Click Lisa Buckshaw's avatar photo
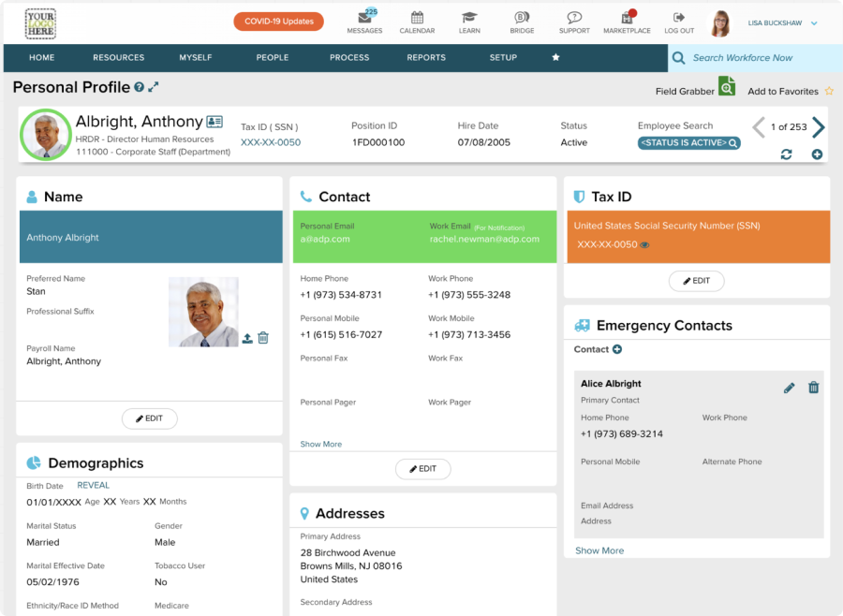The width and height of the screenshot is (843, 616). [x=720, y=23]
